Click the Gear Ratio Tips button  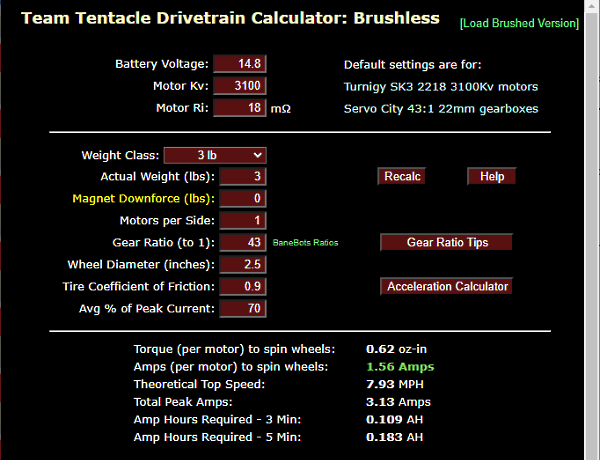(x=446, y=243)
